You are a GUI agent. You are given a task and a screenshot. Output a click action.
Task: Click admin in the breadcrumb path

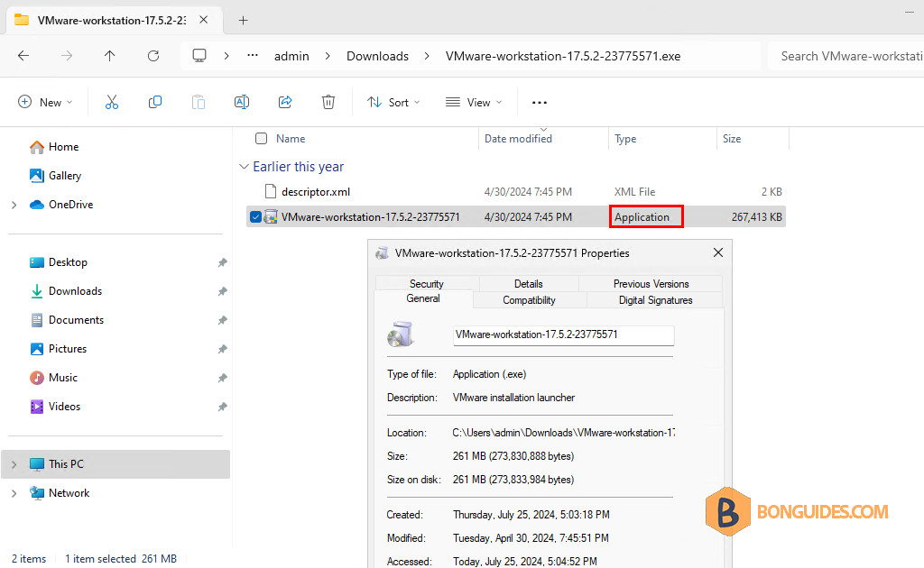[x=291, y=56]
